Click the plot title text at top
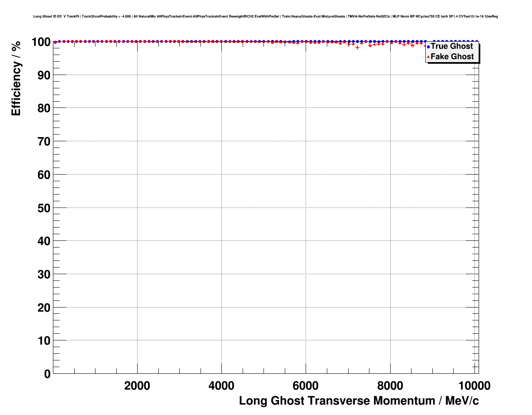This screenshot has width=532, height=415. [266, 17]
